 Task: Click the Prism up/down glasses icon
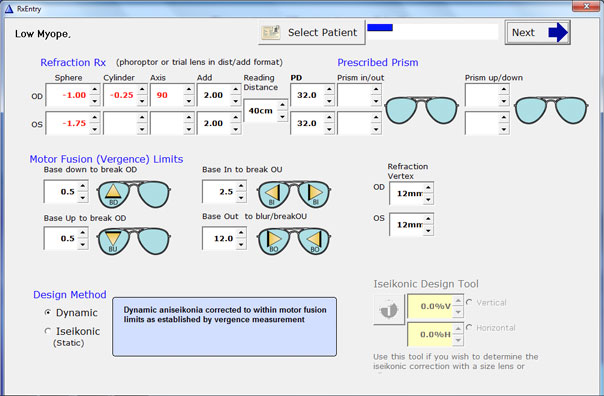tap(551, 110)
